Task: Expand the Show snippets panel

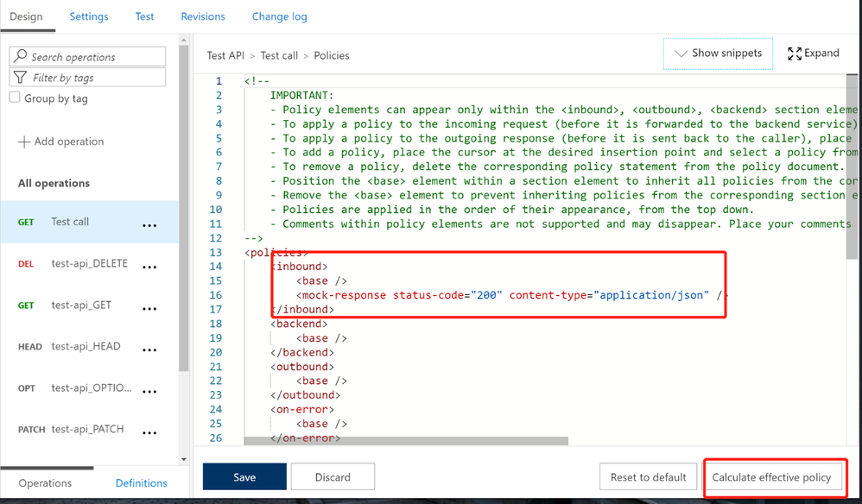Action: 718,54
